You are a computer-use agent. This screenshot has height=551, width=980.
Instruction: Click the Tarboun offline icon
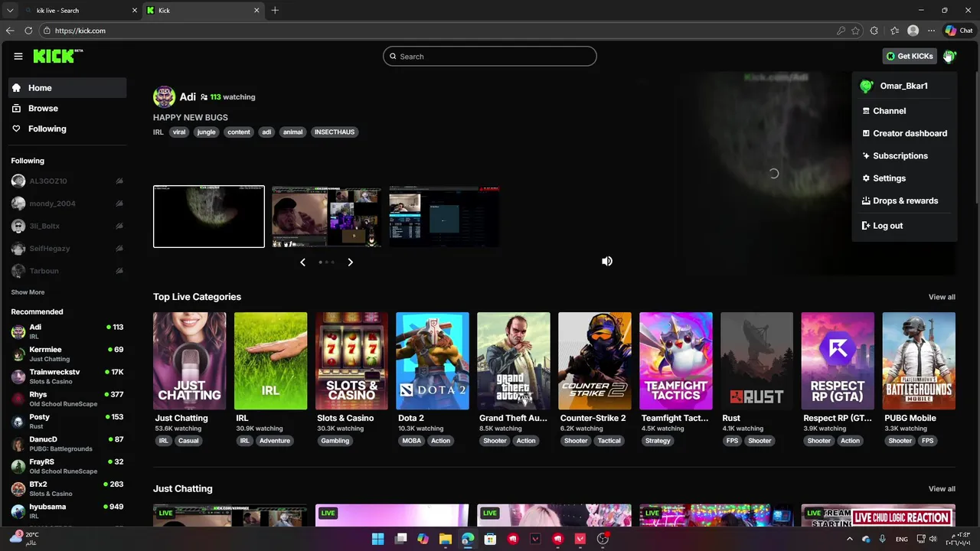(x=119, y=271)
